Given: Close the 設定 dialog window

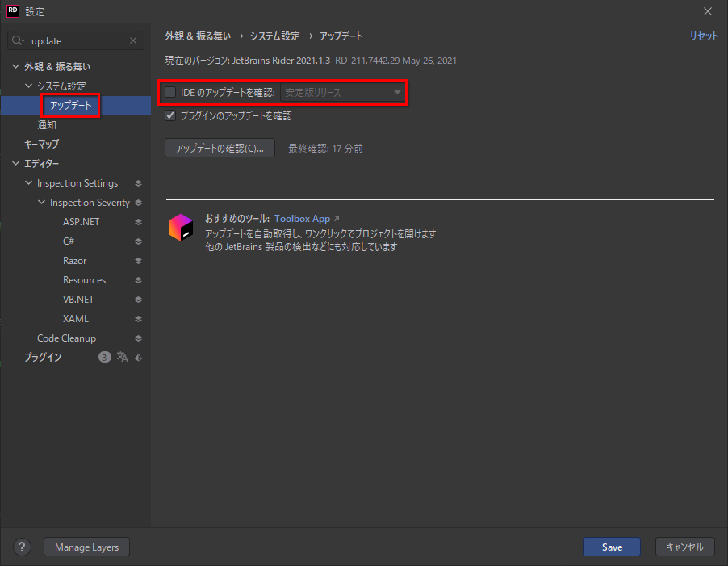Looking at the screenshot, I should (x=708, y=11).
